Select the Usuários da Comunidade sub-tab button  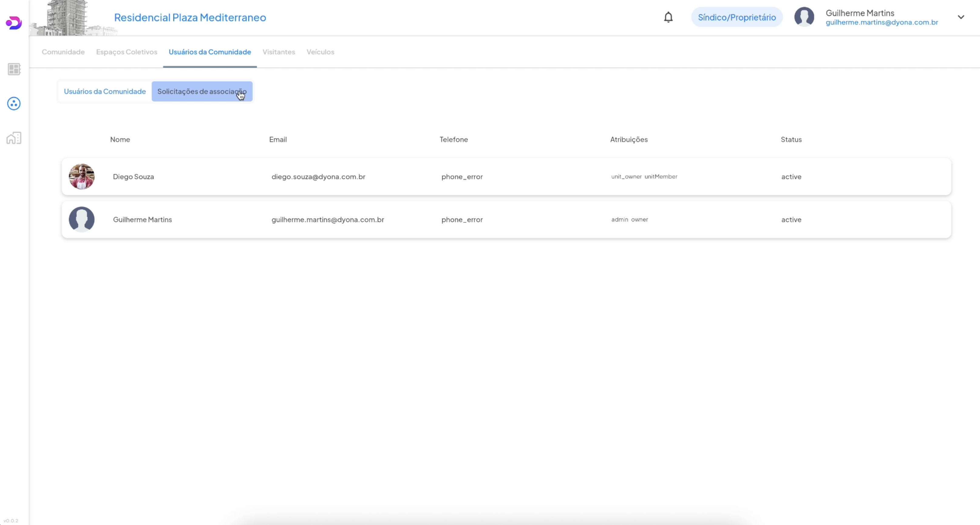(105, 92)
